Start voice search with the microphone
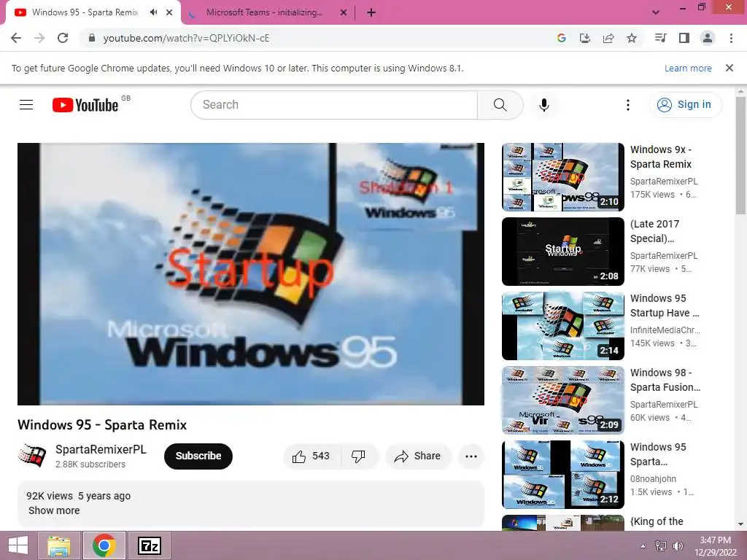747x560 pixels. click(x=544, y=105)
